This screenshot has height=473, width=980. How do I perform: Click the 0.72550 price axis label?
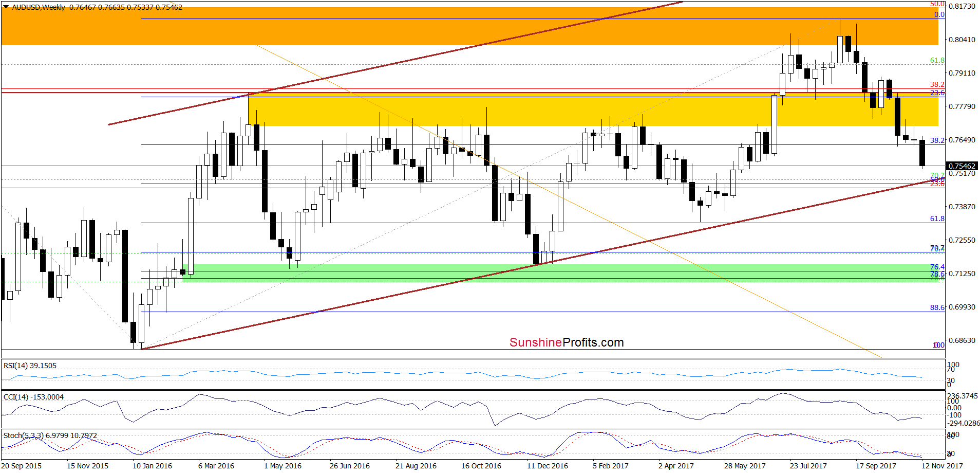[x=962, y=240]
